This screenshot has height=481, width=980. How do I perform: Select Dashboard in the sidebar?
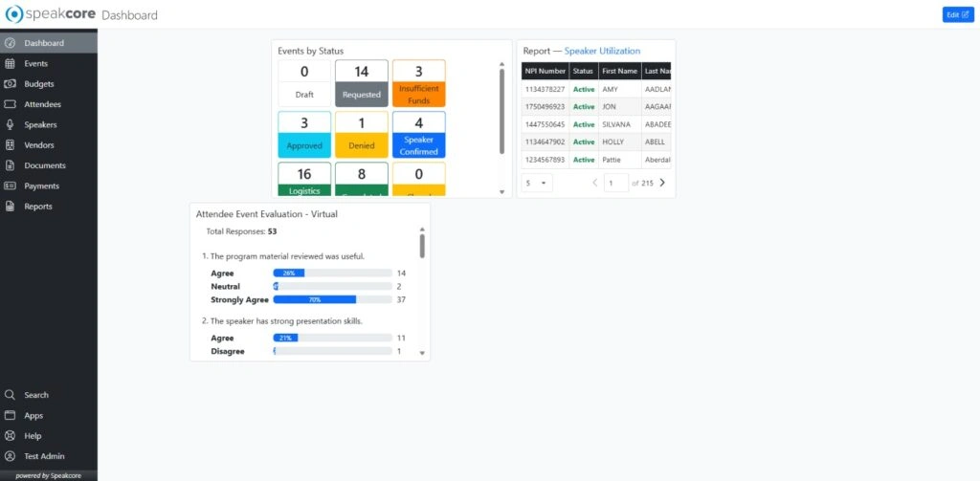44,43
